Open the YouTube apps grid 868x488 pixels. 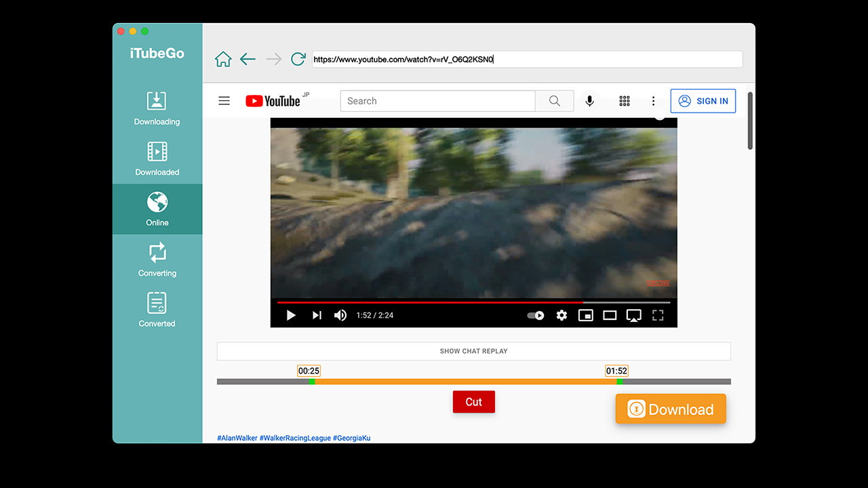coord(625,101)
